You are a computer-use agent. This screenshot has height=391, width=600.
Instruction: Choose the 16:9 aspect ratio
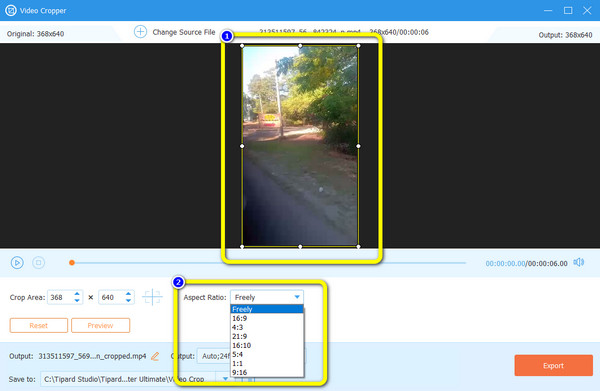click(x=267, y=318)
